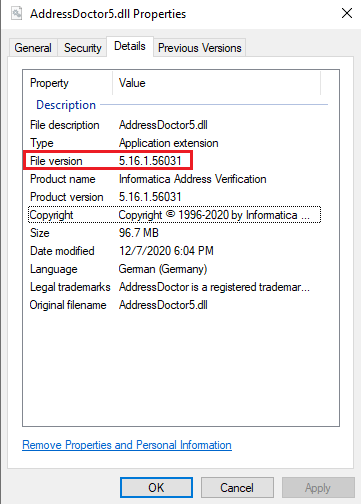Click Original filename value AddressDoctor5.dll

pos(163,305)
